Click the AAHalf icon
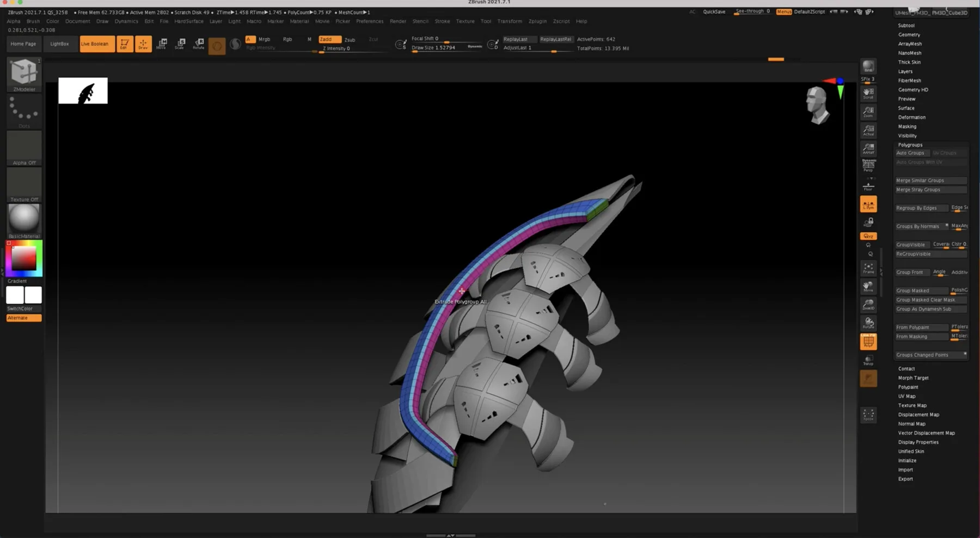This screenshot has width=980, height=538. point(868,149)
